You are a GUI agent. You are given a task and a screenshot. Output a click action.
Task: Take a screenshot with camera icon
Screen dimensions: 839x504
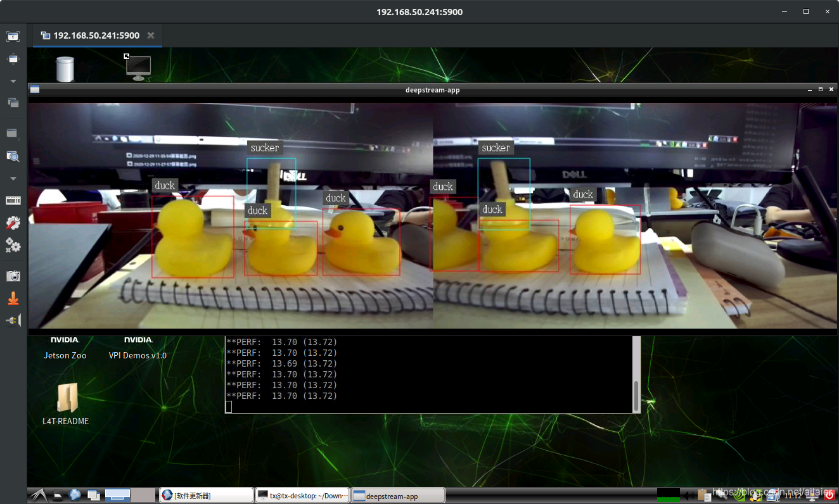[x=13, y=276]
